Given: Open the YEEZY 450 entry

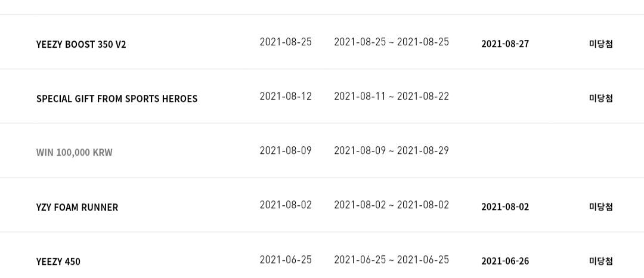Looking at the screenshot, I should pyautogui.click(x=58, y=261).
